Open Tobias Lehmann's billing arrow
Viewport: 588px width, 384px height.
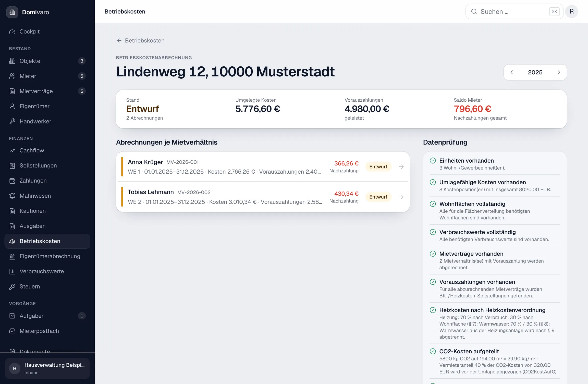click(401, 197)
